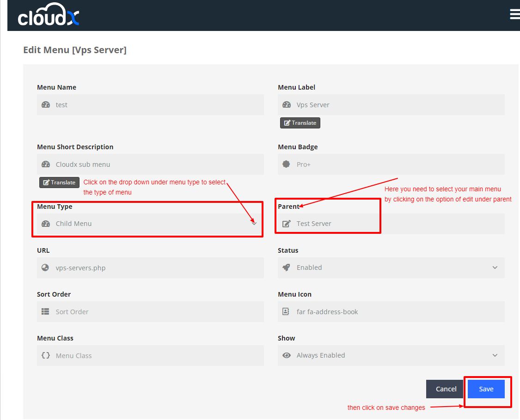Open the Menu Type dropdown
Image resolution: width=520 pixels, height=420 pixels.
150,224
